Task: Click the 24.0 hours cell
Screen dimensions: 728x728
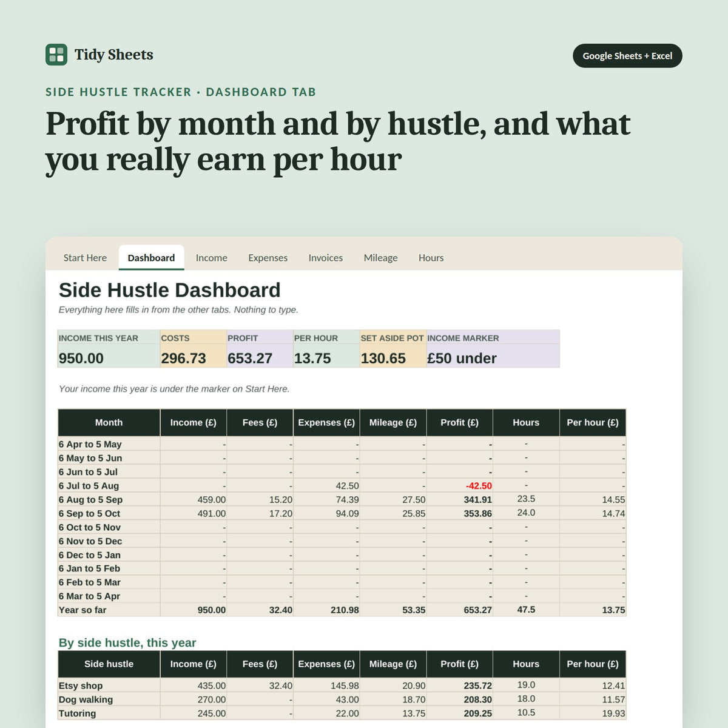Action: [526, 513]
